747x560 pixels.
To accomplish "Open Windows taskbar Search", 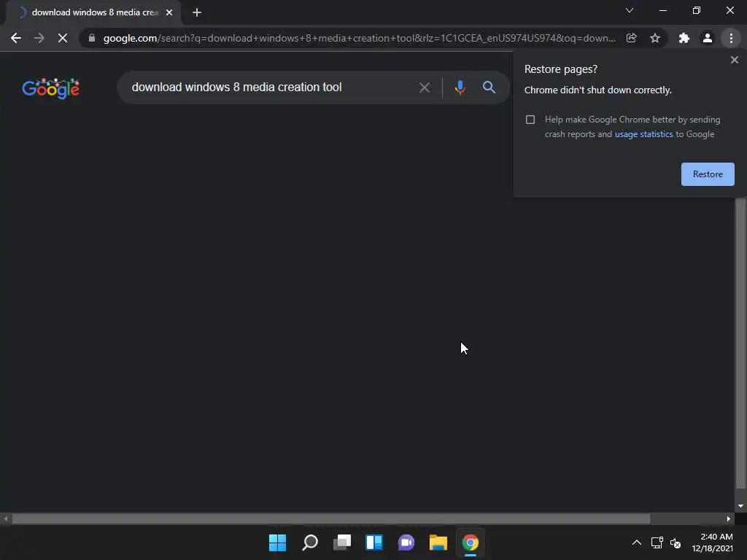I will [x=310, y=542].
